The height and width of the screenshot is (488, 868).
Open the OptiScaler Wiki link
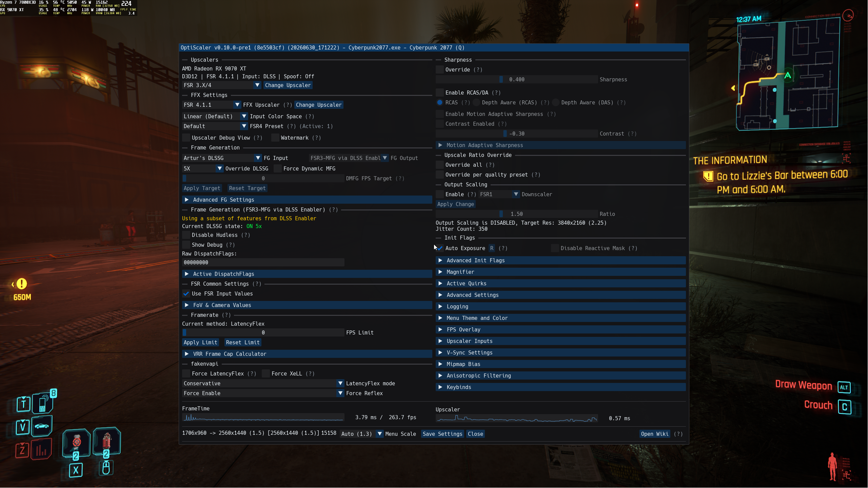click(x=655, y=434)
